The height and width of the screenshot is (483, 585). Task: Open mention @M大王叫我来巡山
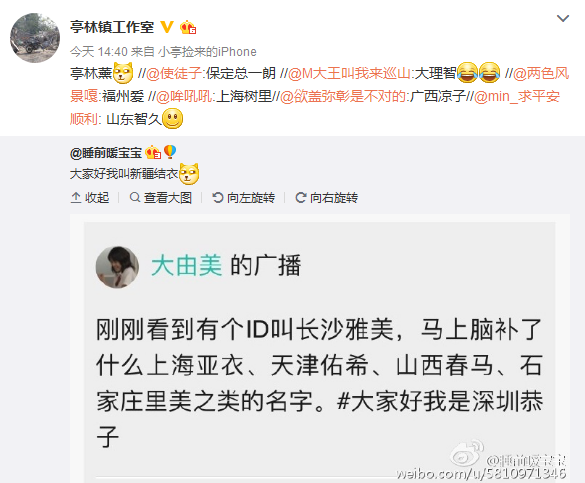coord(349,73)
